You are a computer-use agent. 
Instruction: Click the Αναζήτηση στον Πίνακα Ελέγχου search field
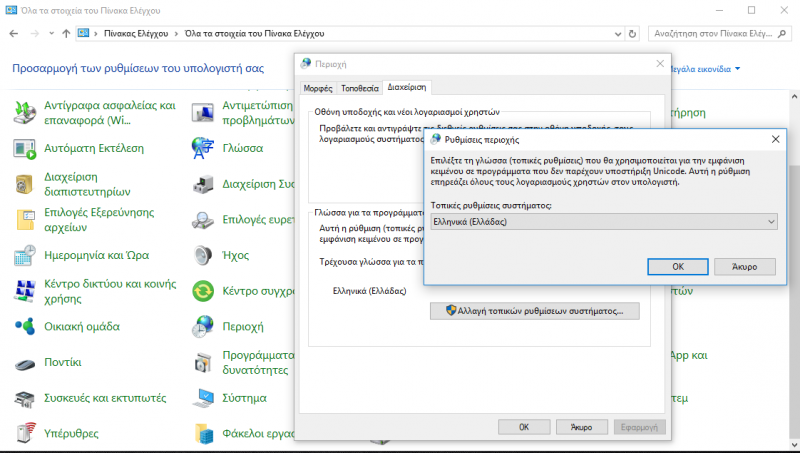click(715, 33)
